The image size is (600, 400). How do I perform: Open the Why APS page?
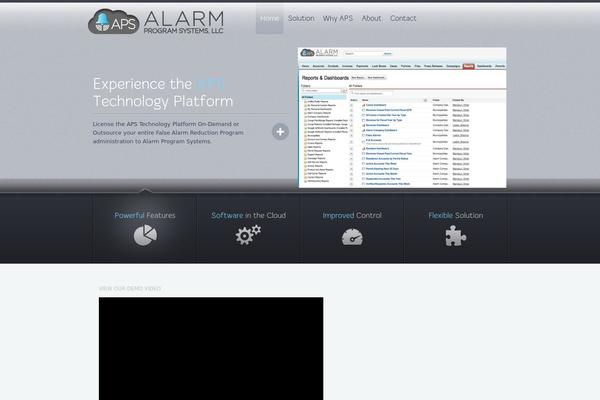[338, 18]
